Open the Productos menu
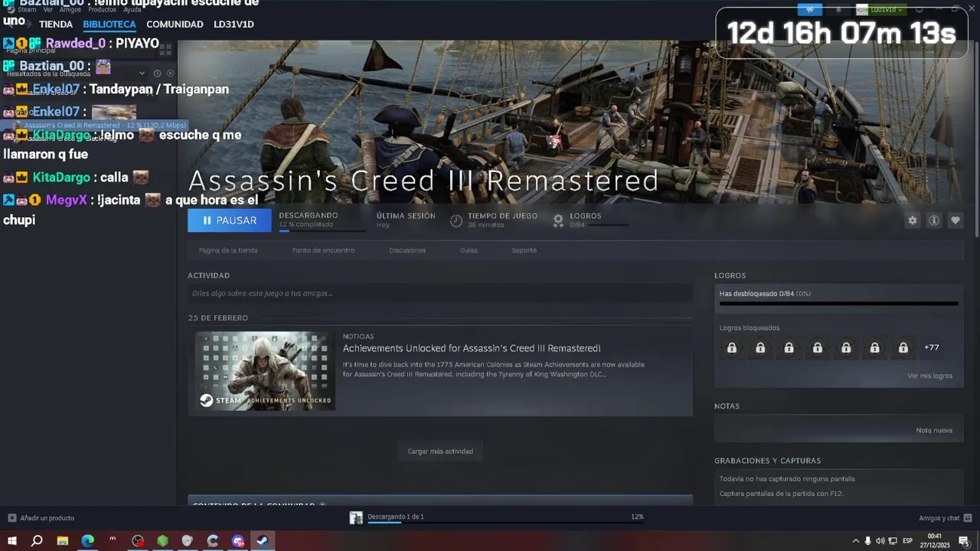This screenshot has width=980, height=551. tap(102, 10)
